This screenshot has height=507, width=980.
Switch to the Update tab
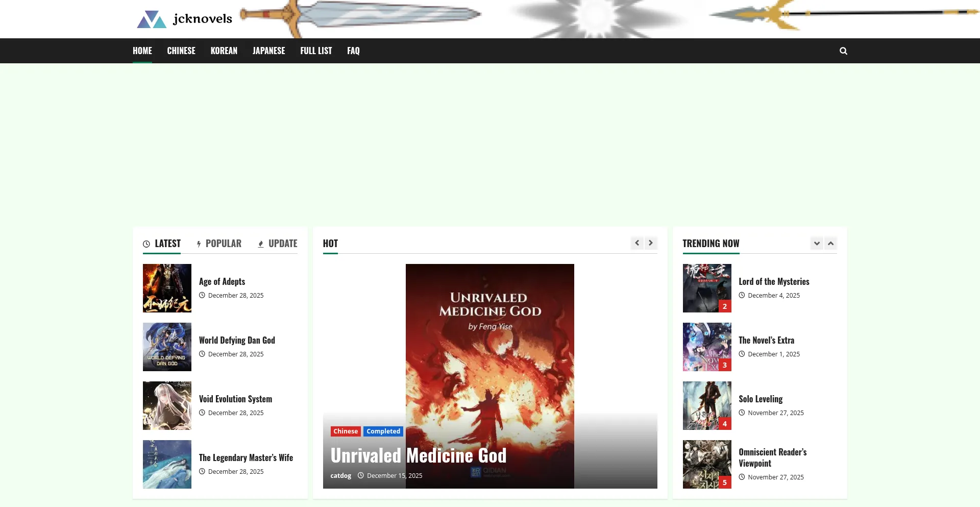pos(278,244)
